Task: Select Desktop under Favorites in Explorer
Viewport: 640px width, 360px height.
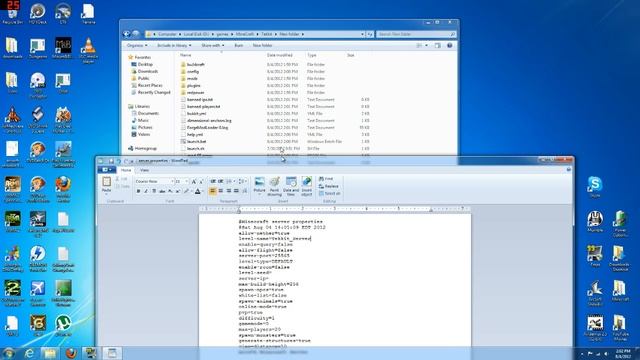Action: pyautogui.click(x=142, y=64)
